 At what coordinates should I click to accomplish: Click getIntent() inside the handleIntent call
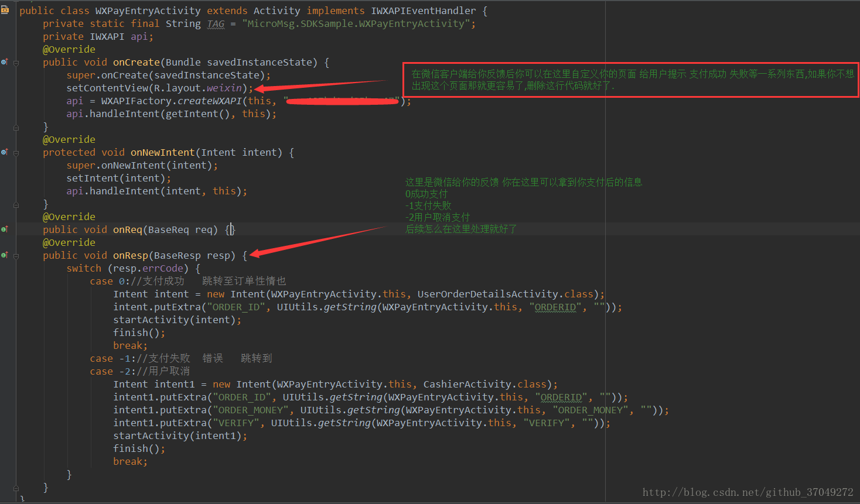197,114
